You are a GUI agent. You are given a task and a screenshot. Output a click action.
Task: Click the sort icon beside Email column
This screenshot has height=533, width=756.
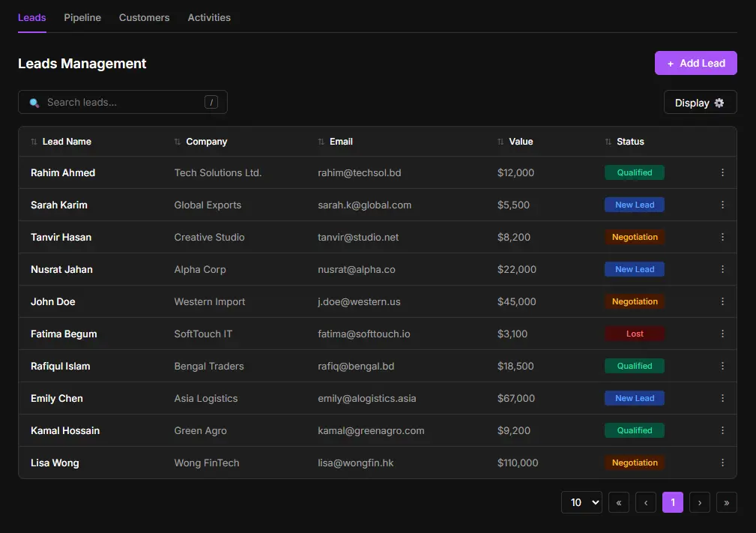point(322,141)
